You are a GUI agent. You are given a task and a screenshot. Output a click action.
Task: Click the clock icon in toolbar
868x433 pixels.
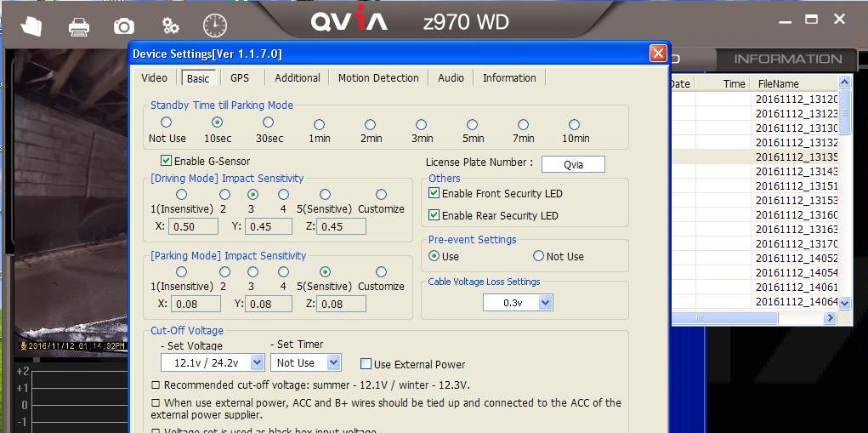pos(215,26)
